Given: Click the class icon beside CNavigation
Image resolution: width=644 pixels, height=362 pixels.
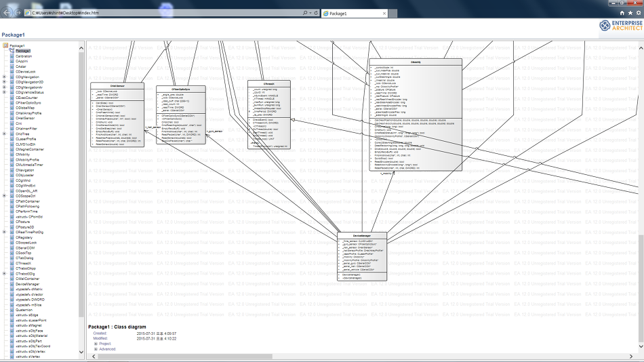Looking at the screenshot, I should click(x=12, y=170).
